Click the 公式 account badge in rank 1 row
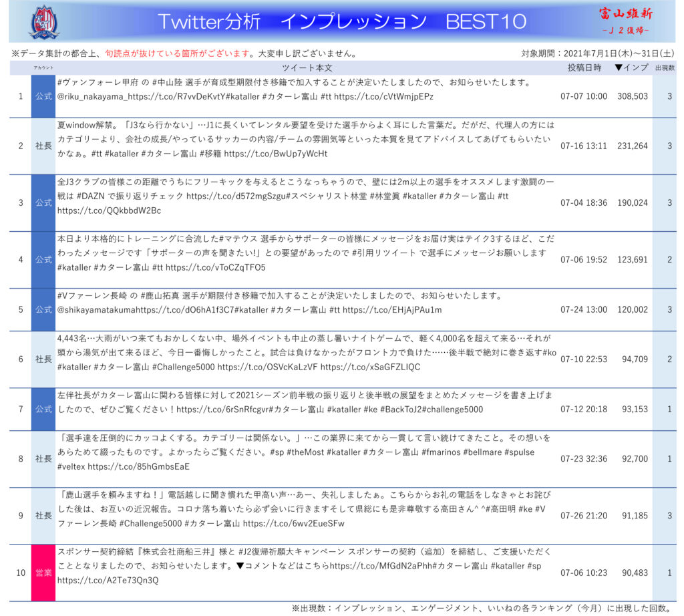This screenshot has height=616, width=684. click(43, 96)
